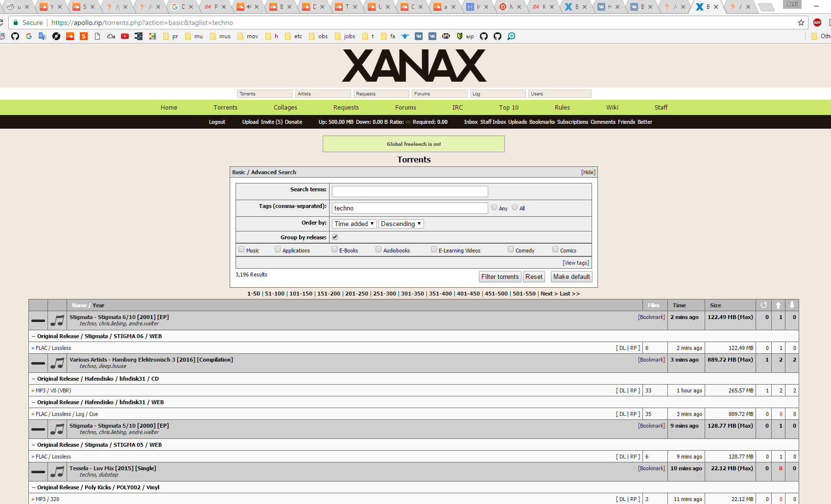Click the Tags field containing techno
The width and height of the screenshot is (831, 504).
tap(410, 208)
